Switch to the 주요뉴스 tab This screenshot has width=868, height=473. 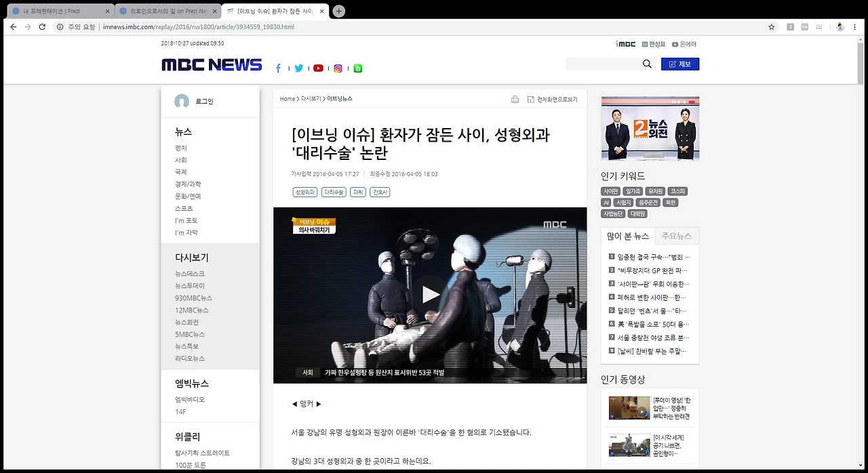pos(676,236)
